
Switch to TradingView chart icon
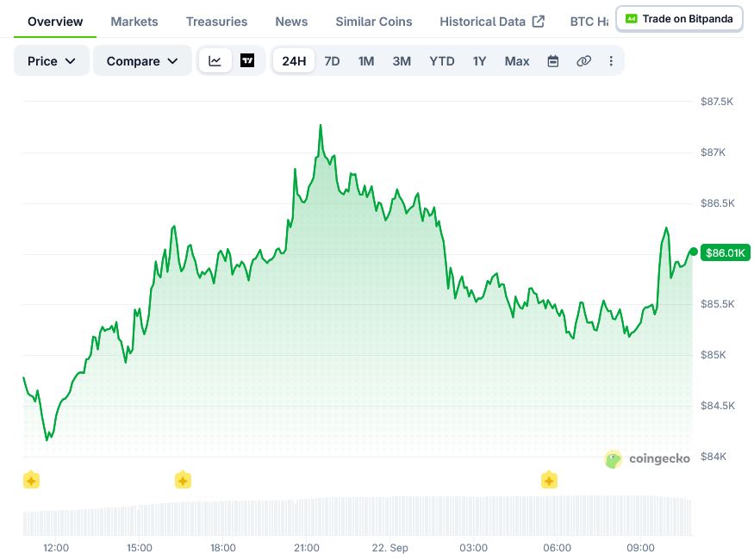pyautogui.click(x=247, y=61)
